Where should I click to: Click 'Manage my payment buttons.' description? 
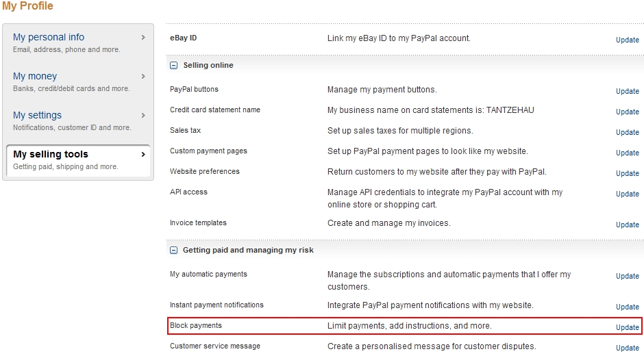382,90
